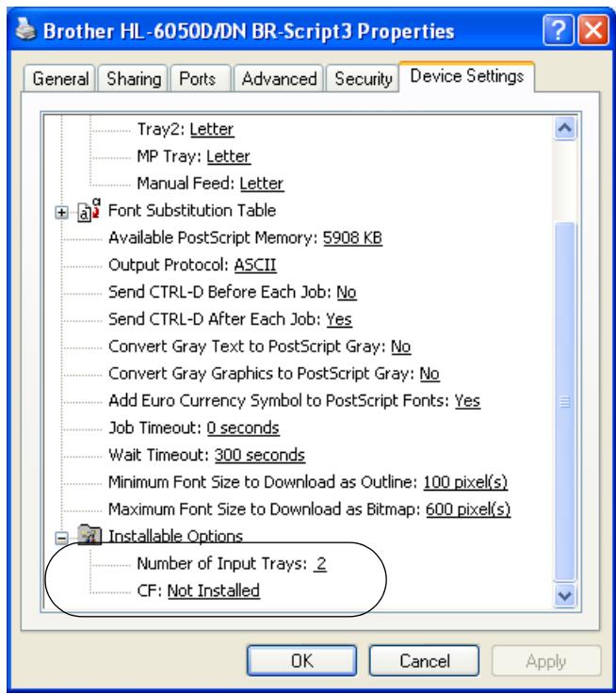
Task: Click the Cancel button
Action: coord(424,661)
